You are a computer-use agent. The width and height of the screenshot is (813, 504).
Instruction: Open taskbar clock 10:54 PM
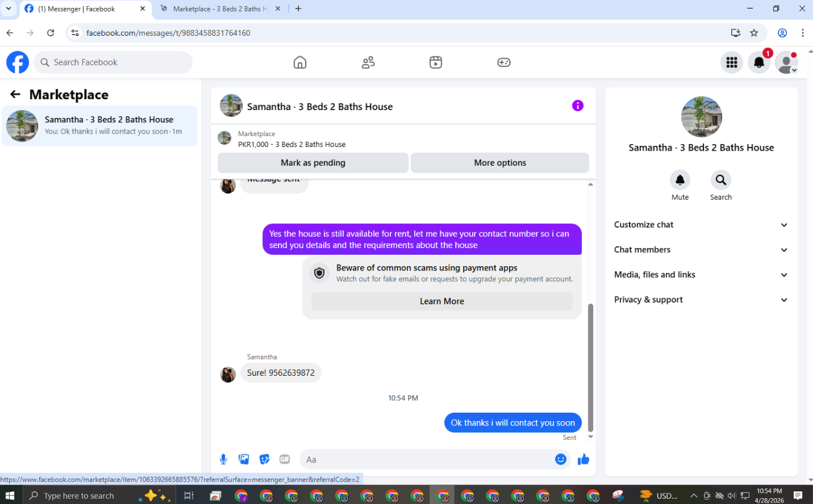pos(769,496)
